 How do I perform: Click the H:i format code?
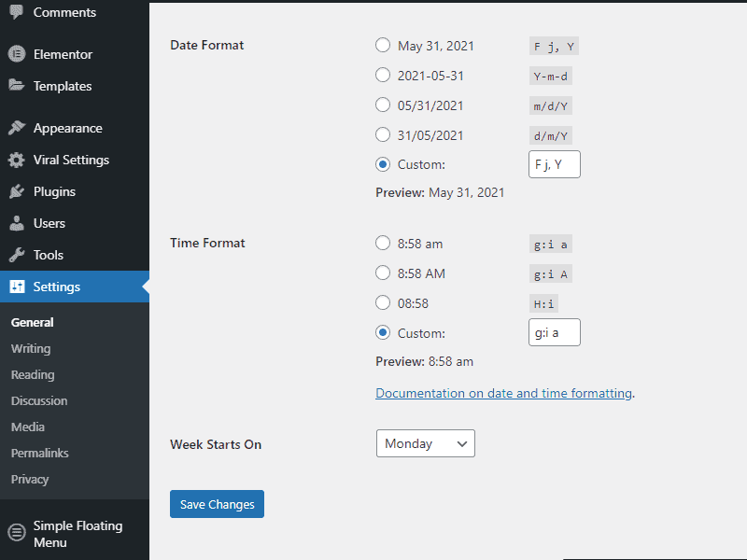click(x=543, y=304)
